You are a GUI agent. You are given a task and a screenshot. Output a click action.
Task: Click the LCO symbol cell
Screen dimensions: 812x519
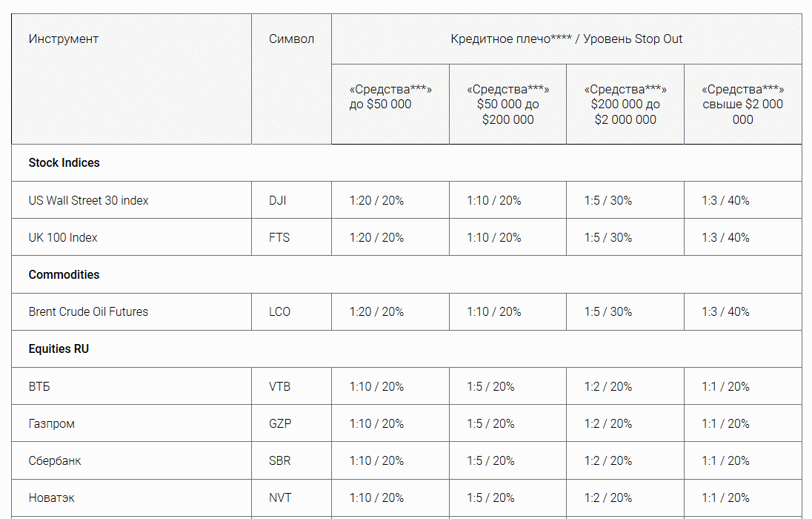[279, 312]
